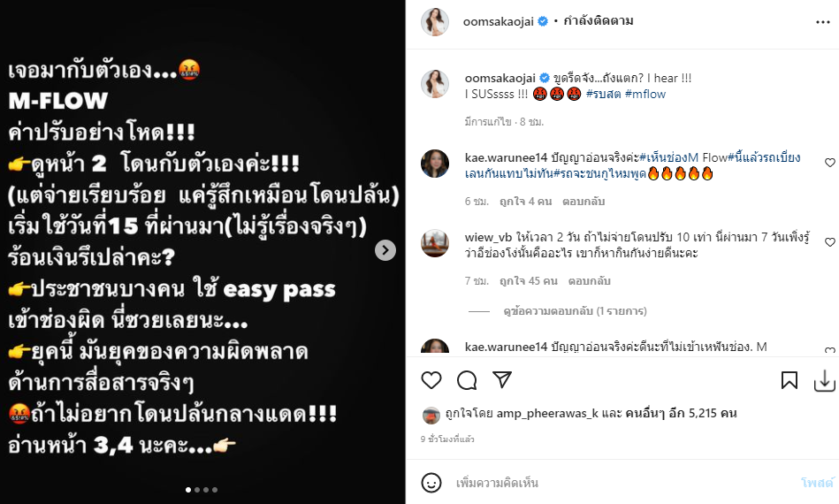This screenshot has width=839, height=504.
Task: Click oomsakaojai profile picture in header
Action: tap(435, 22)
